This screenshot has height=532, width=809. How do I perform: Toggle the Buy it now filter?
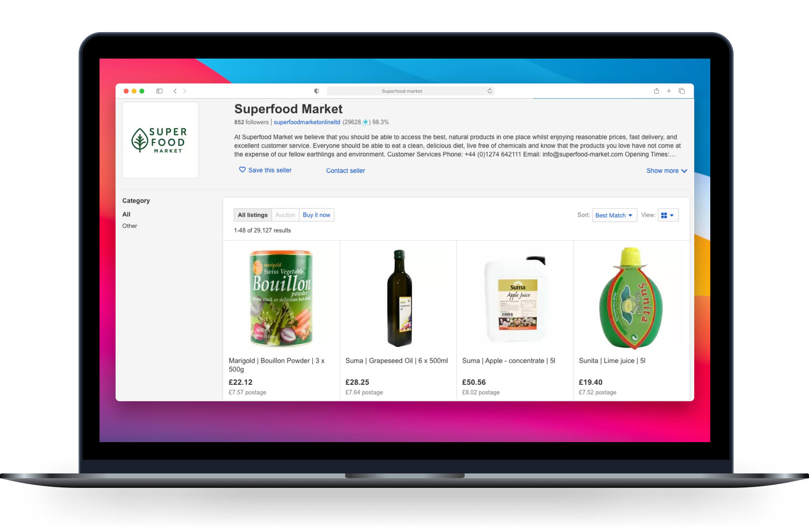coord(316,215)
